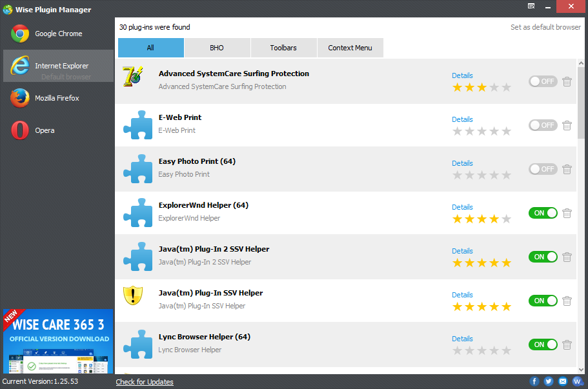Viewport: 588px width, 389px height.
Task: Enable the Easy Photo Print (64) toggle
Action: [x=543, y=169]
